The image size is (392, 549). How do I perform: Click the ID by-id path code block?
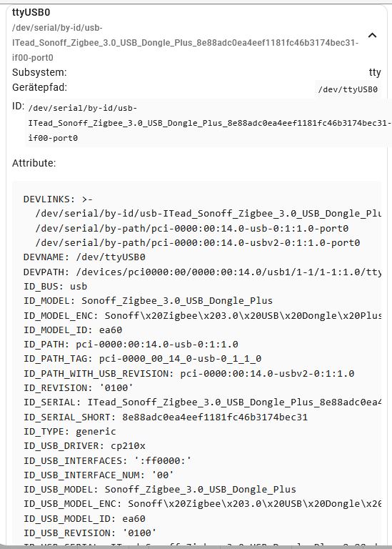click(x=209, y=123)
